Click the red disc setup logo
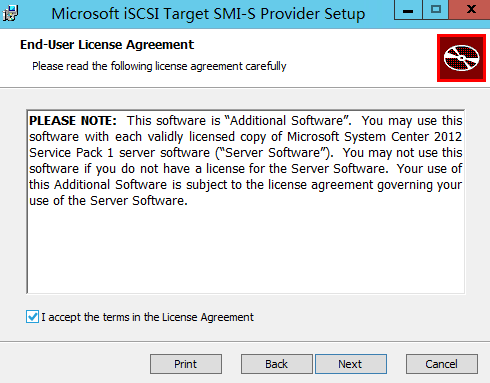The width and height of the screenshot is (490, 383). click(x=461, y=58)
